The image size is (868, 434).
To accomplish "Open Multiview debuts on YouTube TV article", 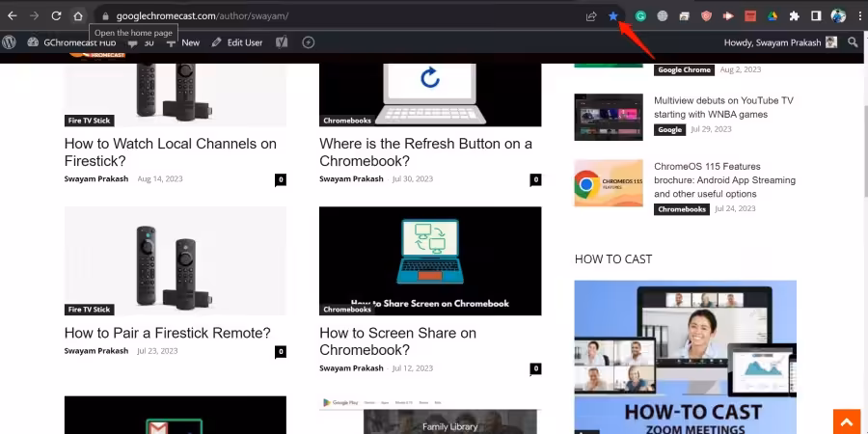I will [x=723, y=107].
